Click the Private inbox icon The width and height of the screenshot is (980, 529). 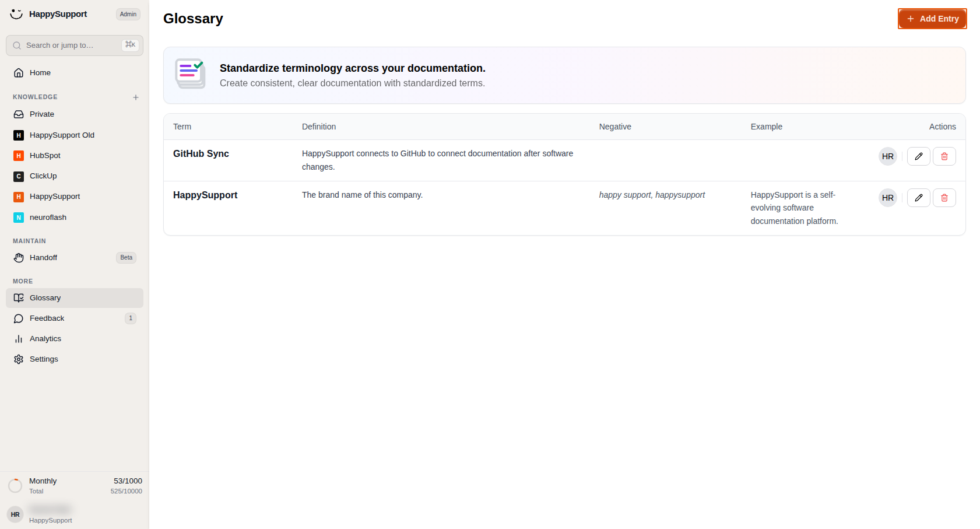[x=19, y=114]
